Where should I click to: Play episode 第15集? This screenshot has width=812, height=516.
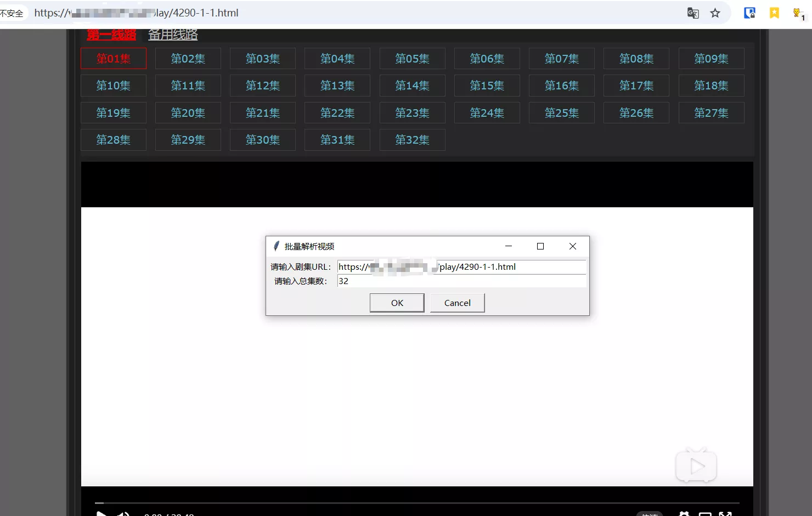click(x=487, y=86)
